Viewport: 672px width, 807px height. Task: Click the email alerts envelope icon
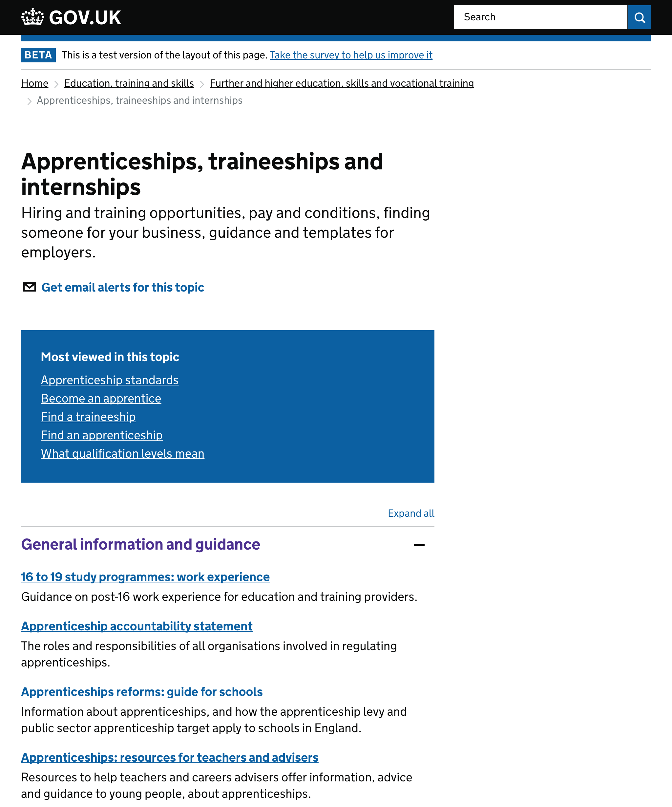pyautogui.click(x=30, y=287)
